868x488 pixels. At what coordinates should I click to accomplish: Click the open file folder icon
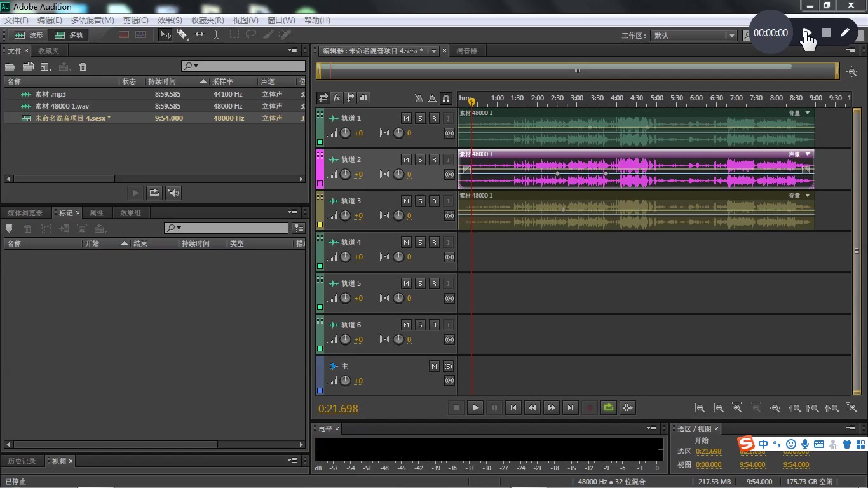[10, 67]
